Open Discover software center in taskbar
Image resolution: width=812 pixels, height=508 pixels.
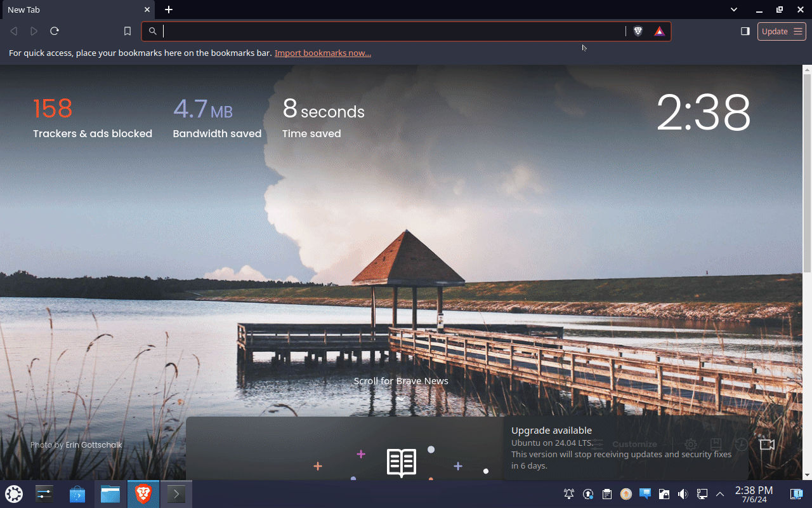[x=77, y=494]
